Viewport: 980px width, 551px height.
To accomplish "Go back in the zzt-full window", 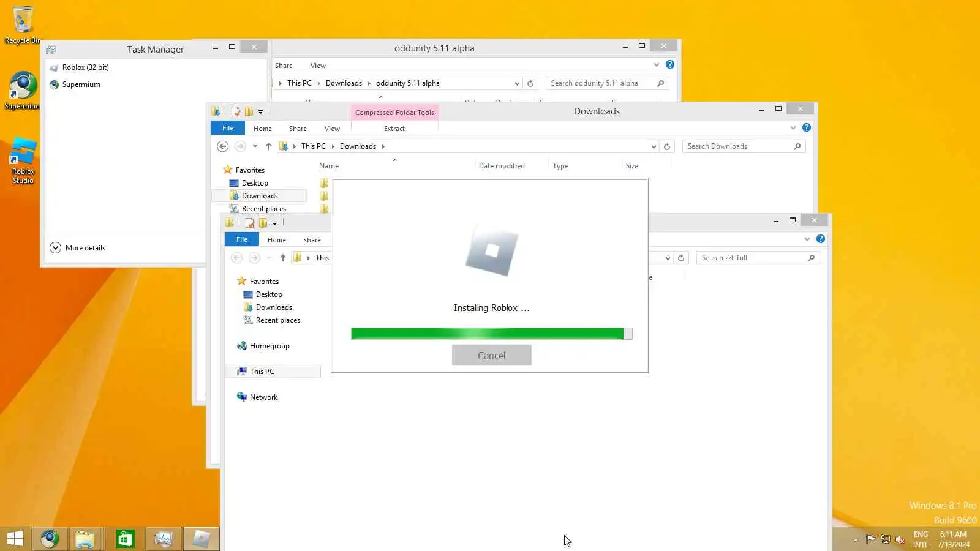I will [237, 258].
